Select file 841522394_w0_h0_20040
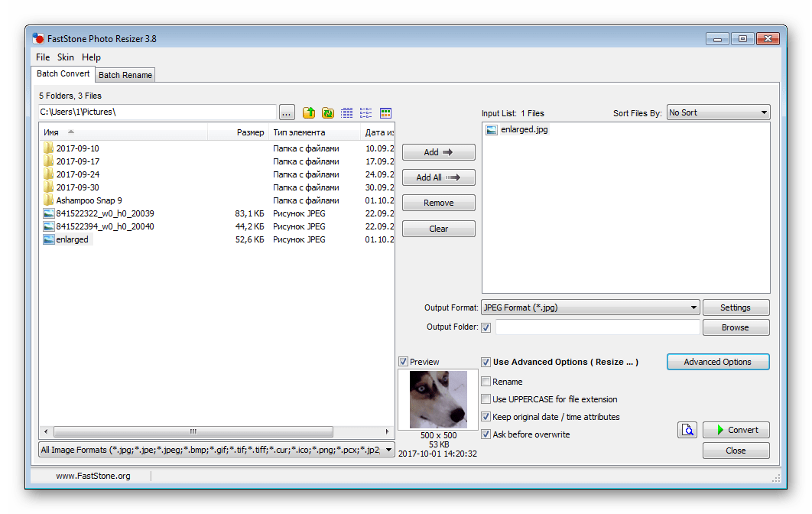 tap(105, 226)
